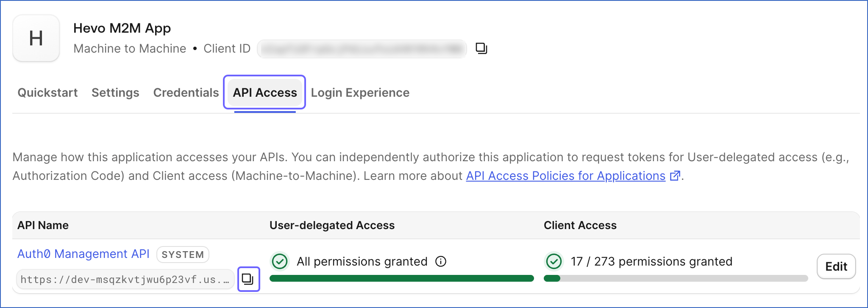Click the Hevo M2M App title
This screenshot has width=868, height=308.
click(122, 28)
